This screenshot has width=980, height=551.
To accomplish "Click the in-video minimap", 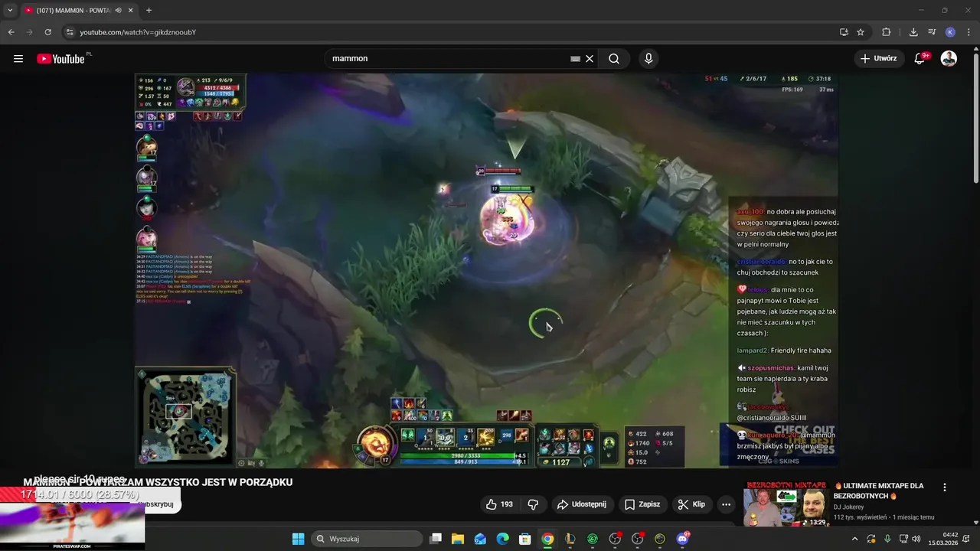I will point(185,417).
